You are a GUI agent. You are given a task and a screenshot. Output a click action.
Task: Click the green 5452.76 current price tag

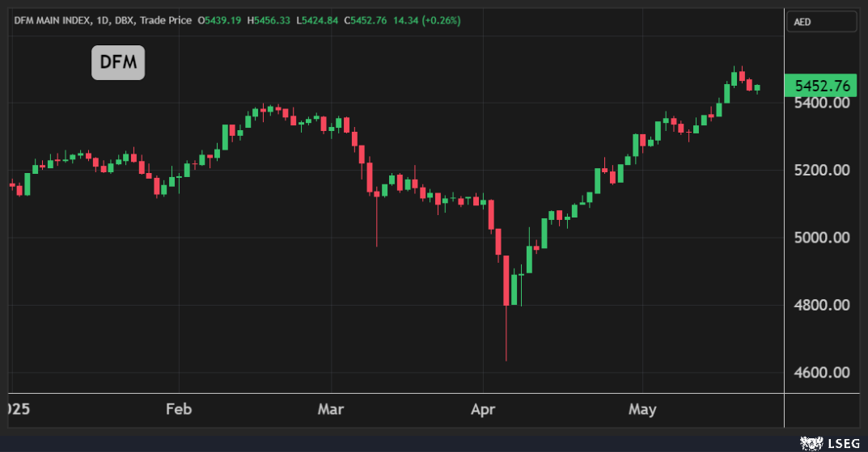coord(821,86)
